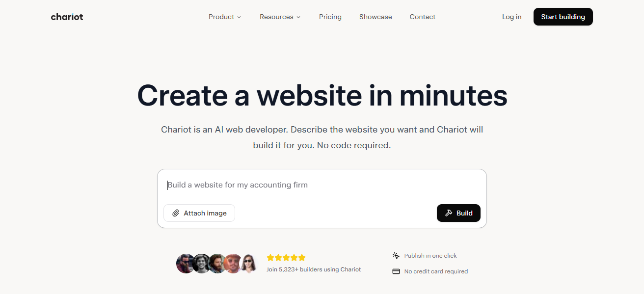Click the Start building button

pos(563,17)
